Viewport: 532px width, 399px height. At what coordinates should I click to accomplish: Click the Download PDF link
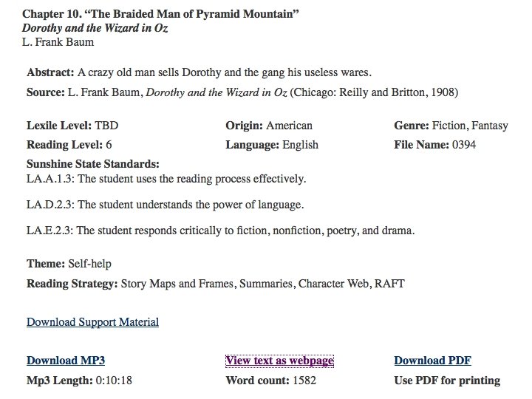tap(432, 361)
